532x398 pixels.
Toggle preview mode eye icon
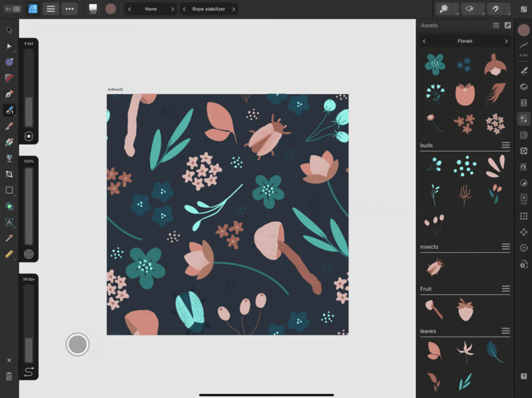pos(469,9)
